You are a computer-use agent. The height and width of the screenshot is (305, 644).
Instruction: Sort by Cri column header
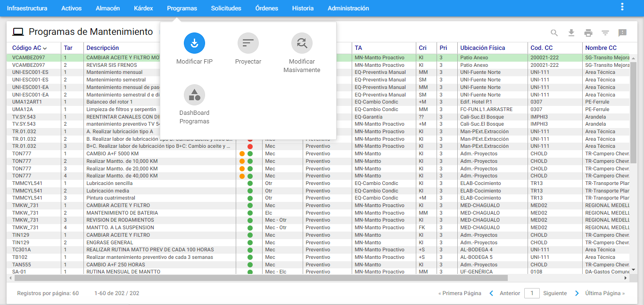pos(422,48)
